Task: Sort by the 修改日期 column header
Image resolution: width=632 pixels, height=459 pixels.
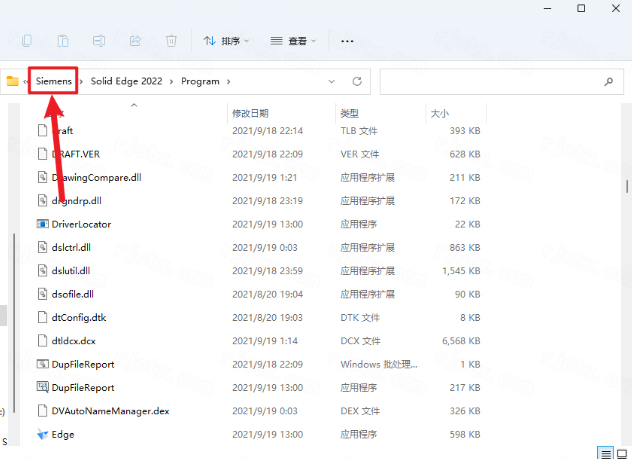Action: [250, 113]
